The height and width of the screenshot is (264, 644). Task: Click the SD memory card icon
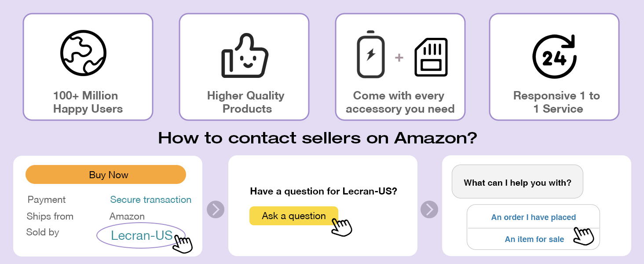(431, 57)
